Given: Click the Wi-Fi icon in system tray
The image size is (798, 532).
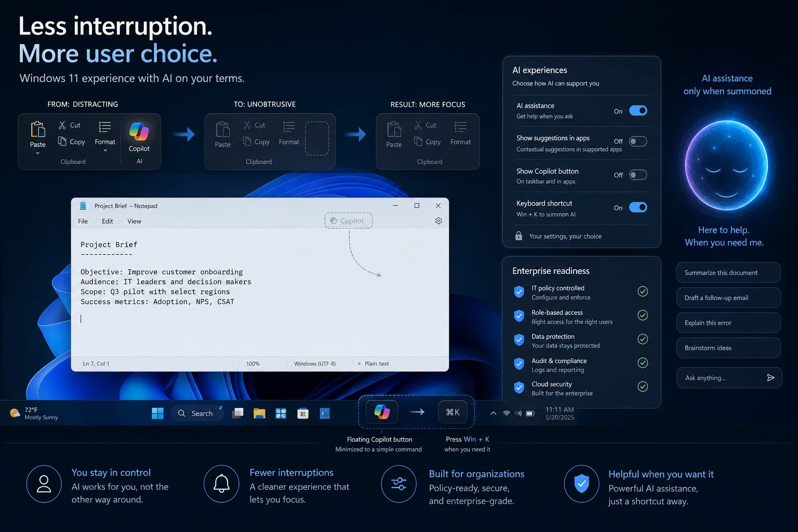Looking at the screenshot, I should coord(507,414).
